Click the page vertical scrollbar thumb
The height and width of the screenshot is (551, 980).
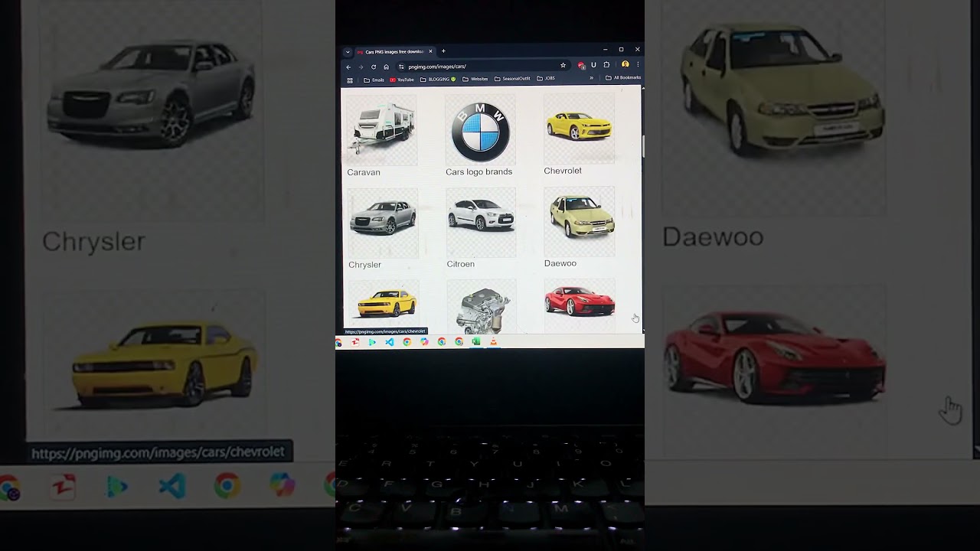coord(643,147)
